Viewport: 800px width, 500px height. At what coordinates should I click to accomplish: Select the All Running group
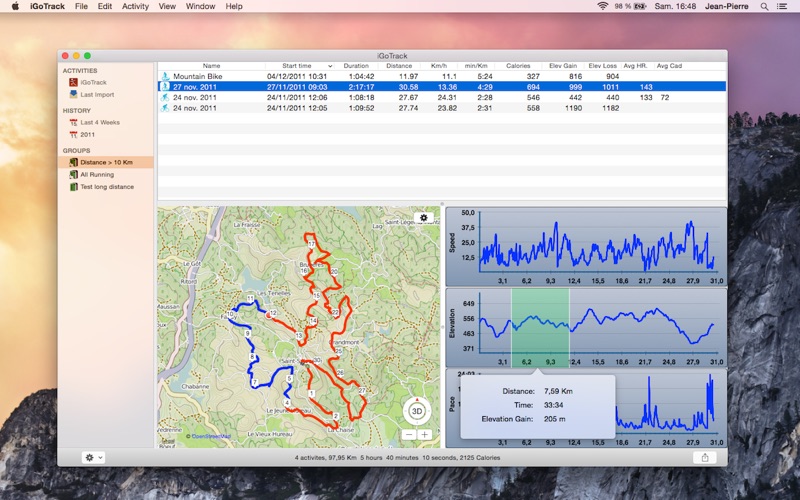[x=96, y=174]
